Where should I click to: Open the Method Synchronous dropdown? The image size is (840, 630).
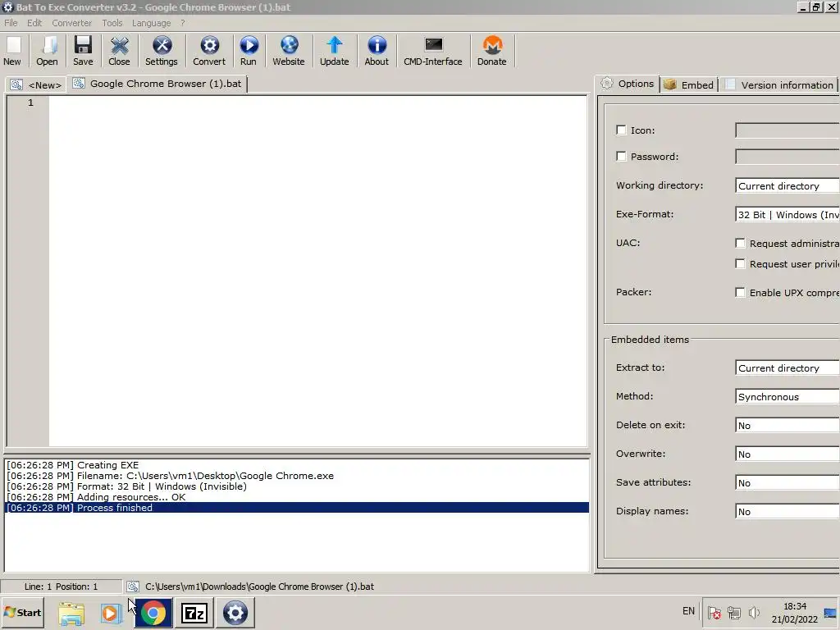[787, 397]
